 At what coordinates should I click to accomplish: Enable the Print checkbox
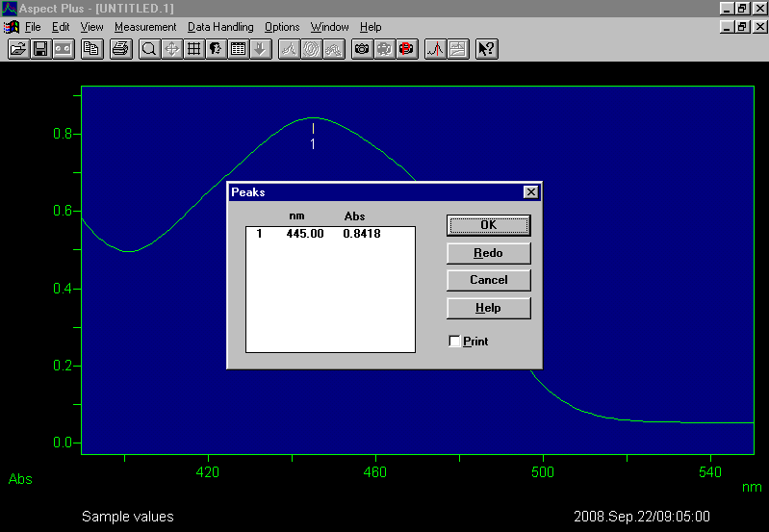[455, 342]
